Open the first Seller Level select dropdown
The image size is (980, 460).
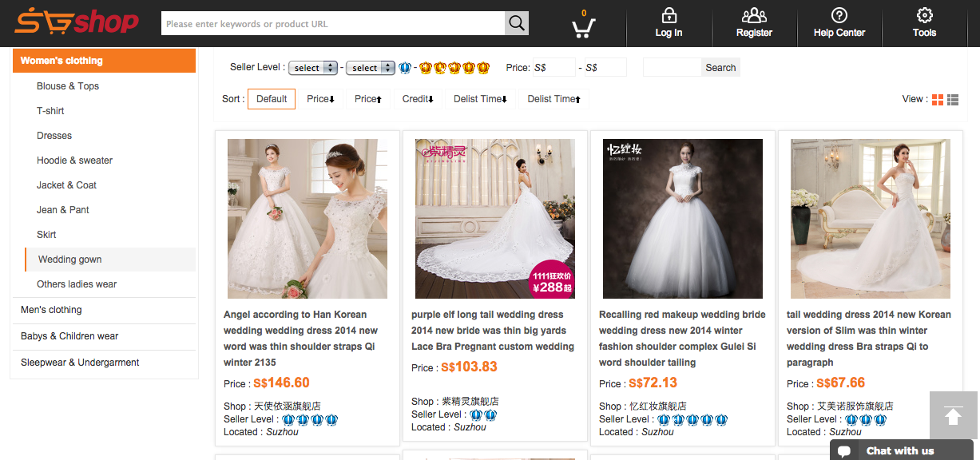[312, 68]
